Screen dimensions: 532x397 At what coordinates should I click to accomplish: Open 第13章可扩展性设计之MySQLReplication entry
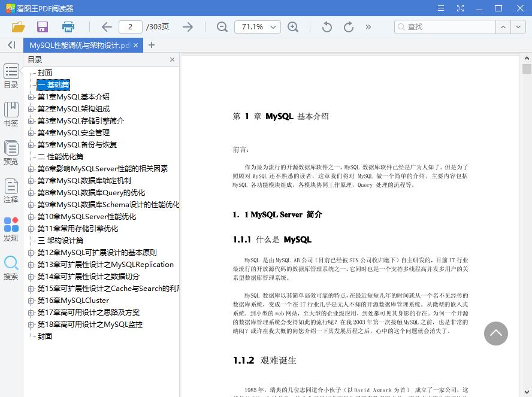(105, 265)
